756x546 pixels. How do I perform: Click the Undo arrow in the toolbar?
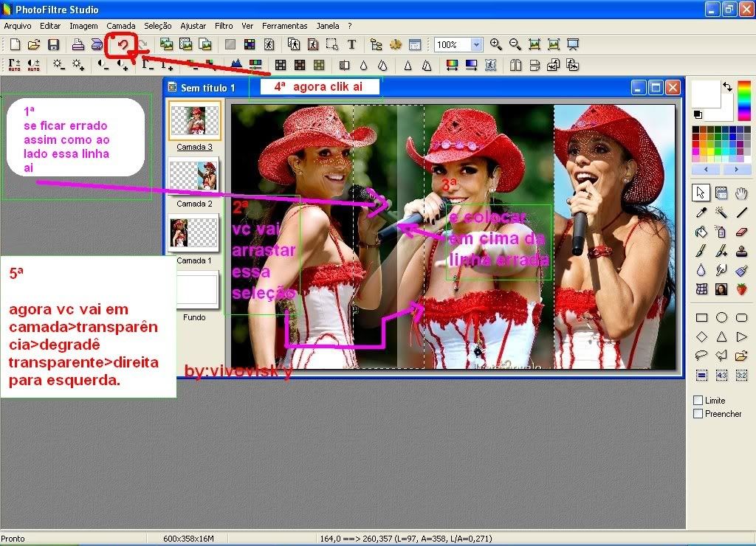[123, 45]
